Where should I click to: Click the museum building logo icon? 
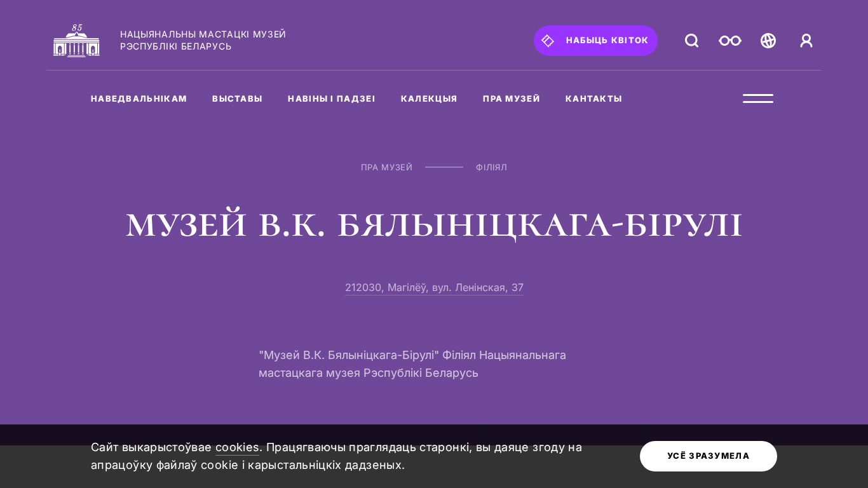click(x=76, y=41)
